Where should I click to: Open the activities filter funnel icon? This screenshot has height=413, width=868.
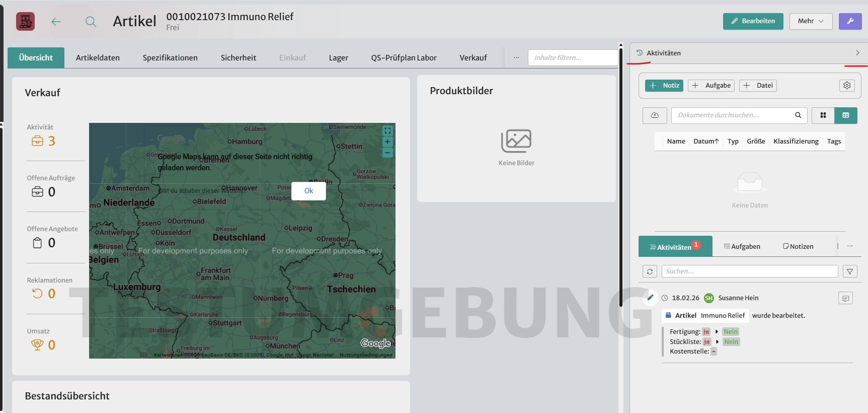click(850, 271)
